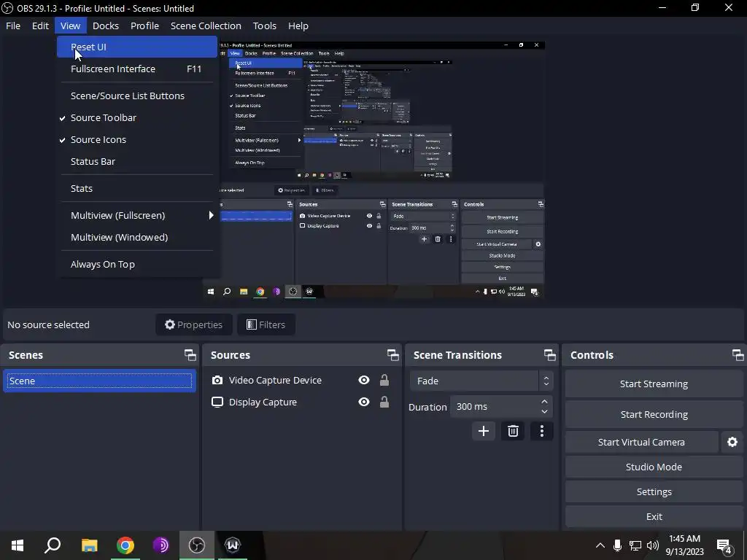Open the Windows Start menu
747x560 pixels.
(18, 545)
